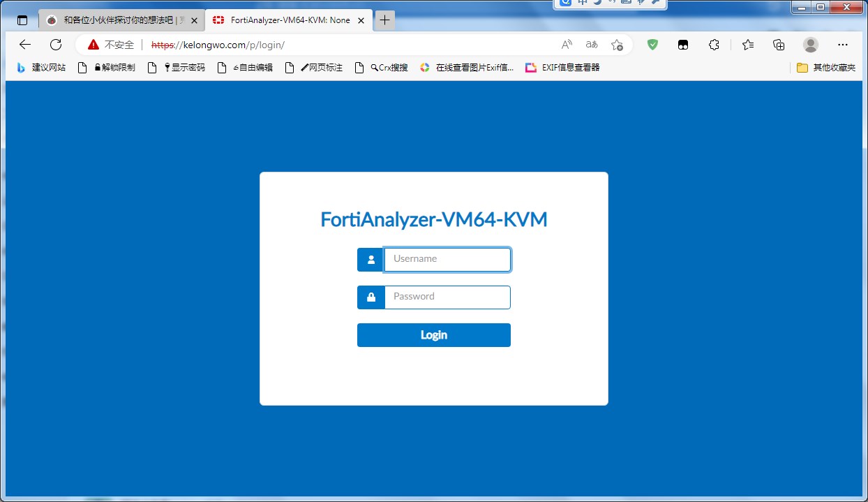The height and width of the screenshot is (502, 868).
Task: Click the translate icon in address bar
Action: [x=592, y=45]
